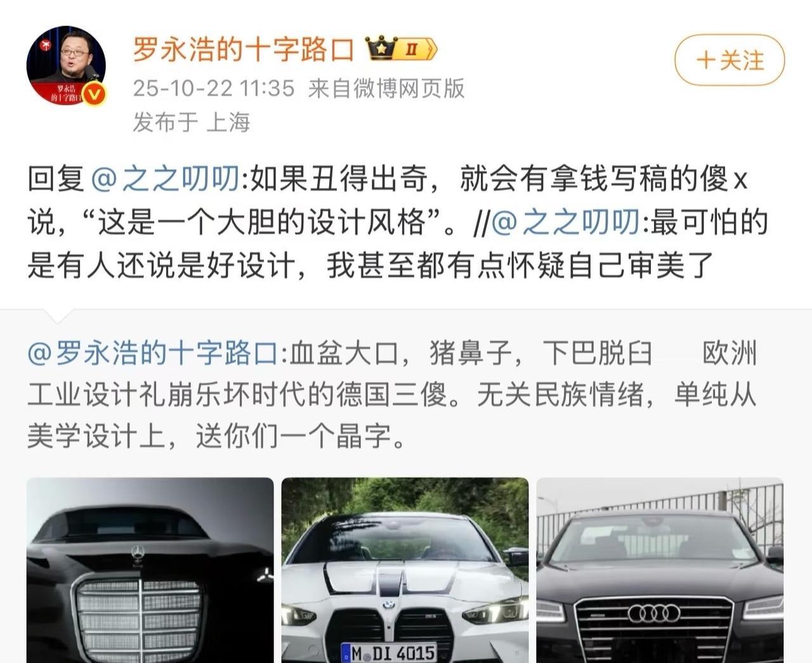This screenshot has height=663, width=812.
Task: Open the username 罗永浩的十字路口 at top
Action: [243, 49]
